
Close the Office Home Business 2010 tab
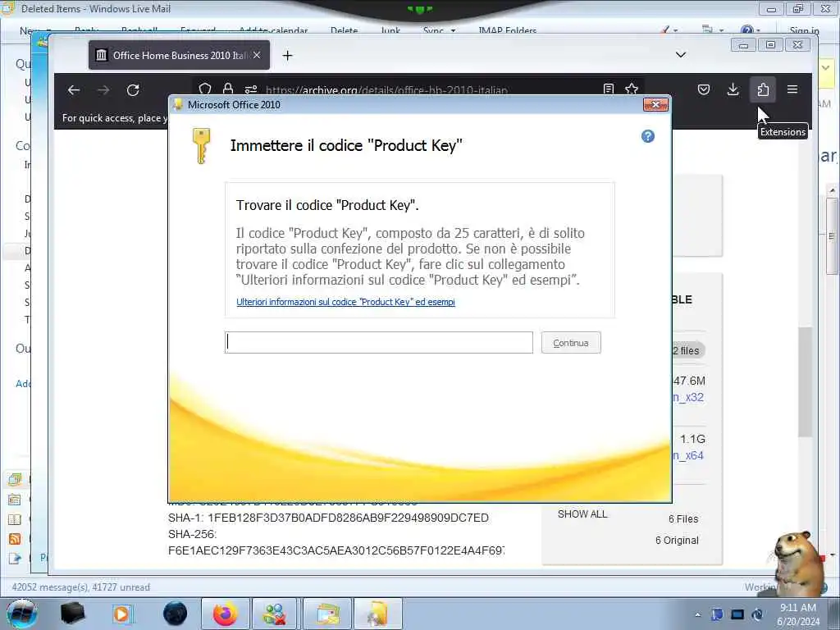[x=257, y=55]
